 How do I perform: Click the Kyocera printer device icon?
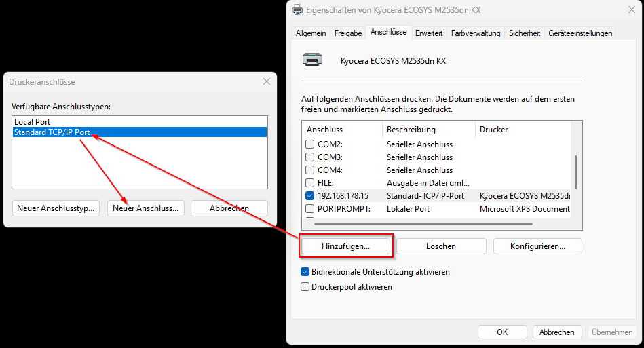click(x=312, y=60)
